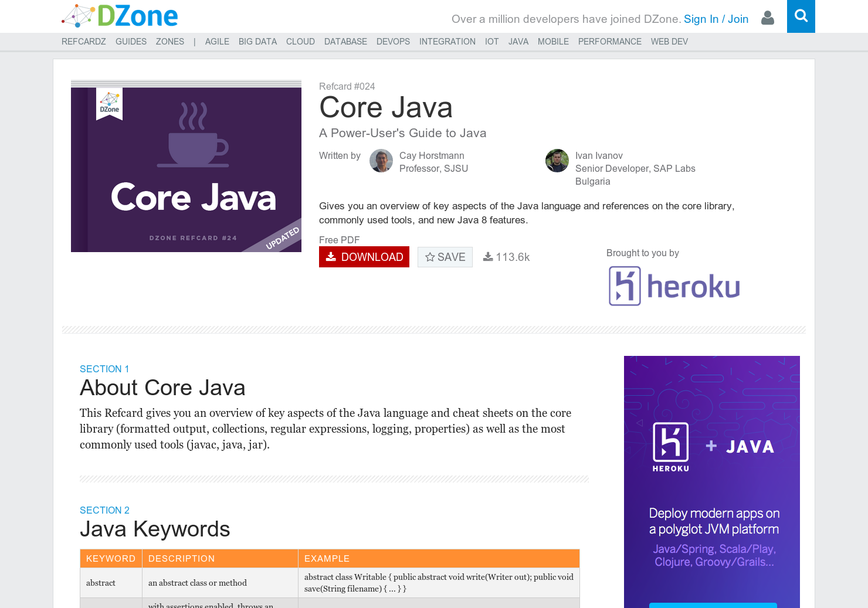
Task: Open the GUIDES navigation item
Action: [x=131, y=42]
